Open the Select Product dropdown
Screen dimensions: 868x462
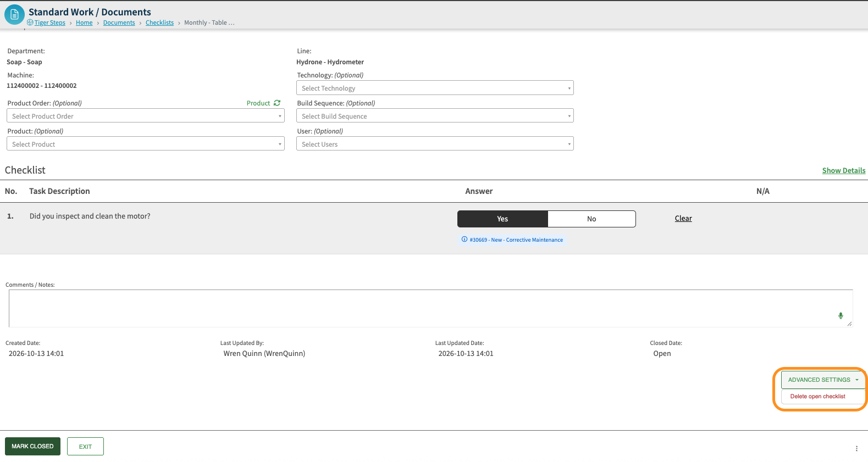[x=146, y=144]
